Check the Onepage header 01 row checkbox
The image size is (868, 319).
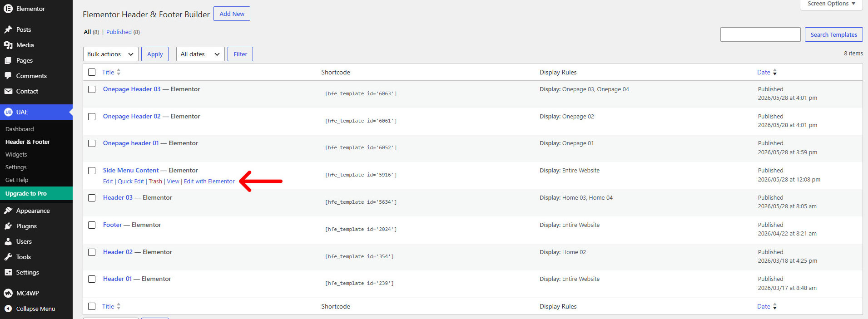point(92,143)
